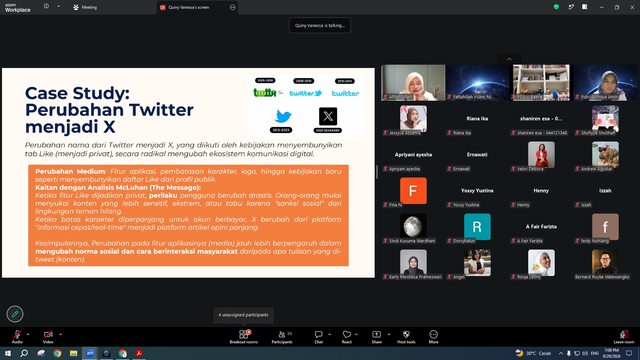Open Host tools shield icon

pyautogui.click(x=406, y=334)
